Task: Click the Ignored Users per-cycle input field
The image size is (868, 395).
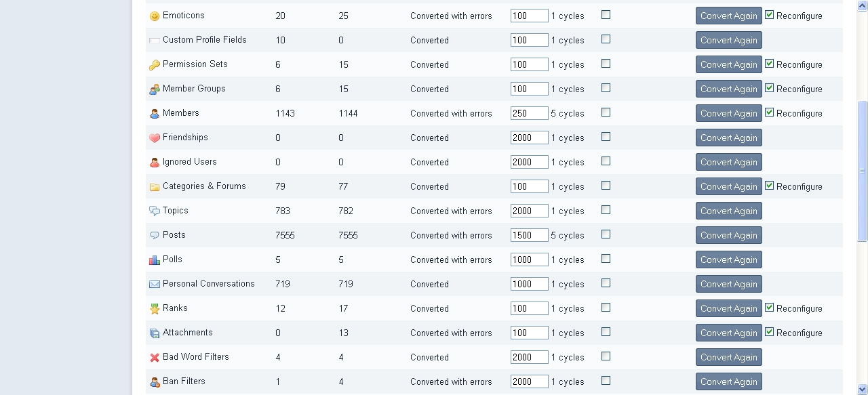Action: click(529, 162)
